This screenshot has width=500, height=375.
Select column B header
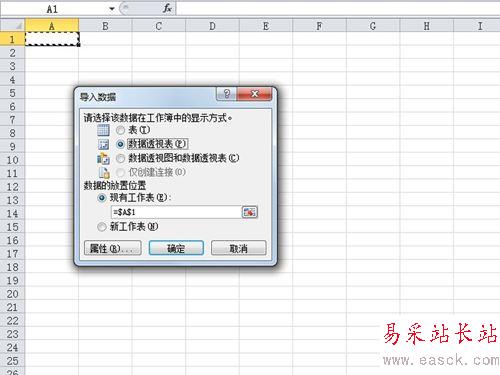click(105, 26)
